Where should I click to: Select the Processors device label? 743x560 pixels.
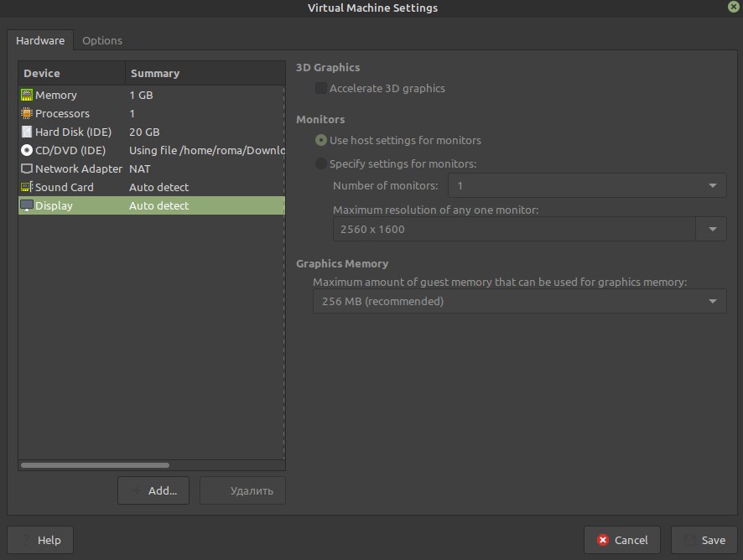(62, 113)
